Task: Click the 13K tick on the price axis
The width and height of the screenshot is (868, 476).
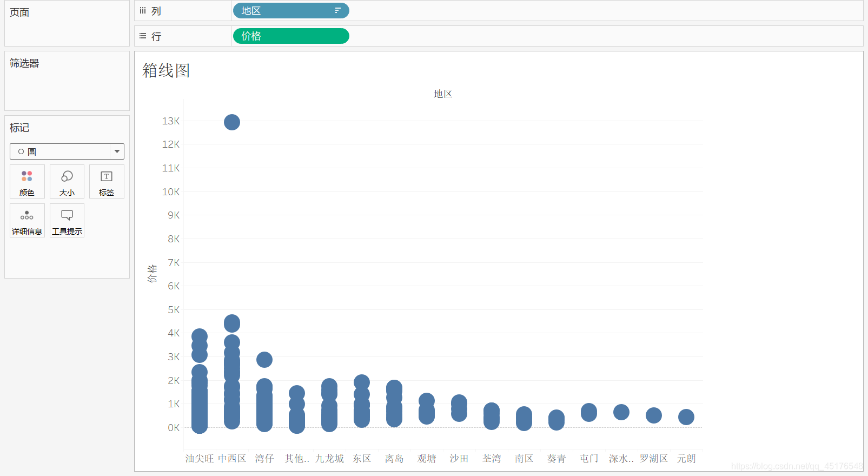Action: tap(171, 121)
